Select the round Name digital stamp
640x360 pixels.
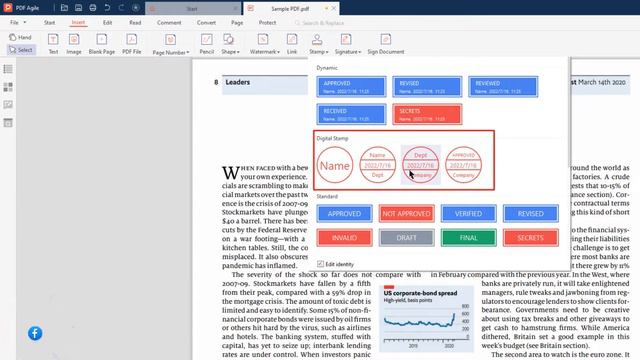click(335, 165)
